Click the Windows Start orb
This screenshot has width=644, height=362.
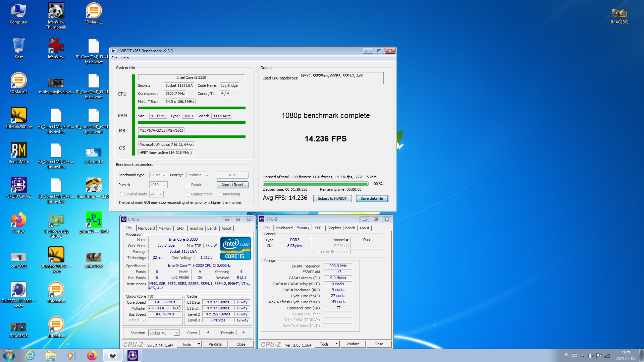pos(9,355)
